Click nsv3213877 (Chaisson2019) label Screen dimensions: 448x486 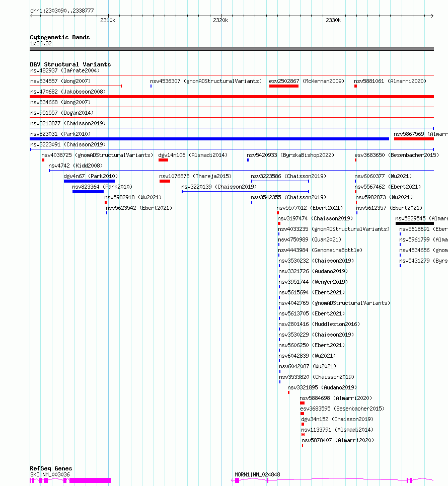tap(68, 123)
